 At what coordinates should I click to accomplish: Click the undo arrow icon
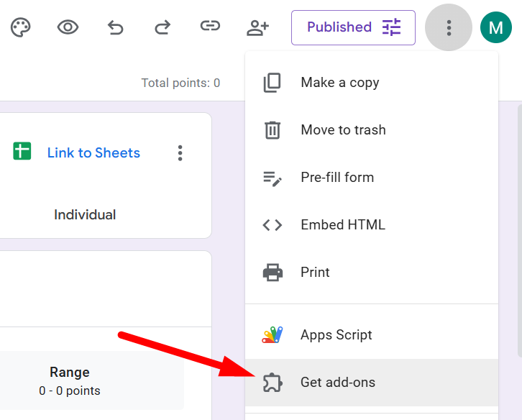115,27
